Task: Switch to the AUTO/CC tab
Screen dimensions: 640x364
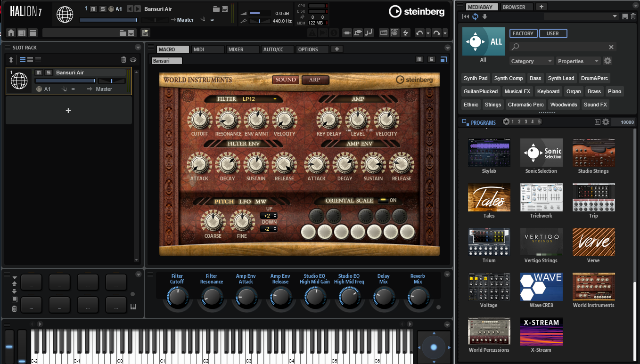Action: point(277,49)
